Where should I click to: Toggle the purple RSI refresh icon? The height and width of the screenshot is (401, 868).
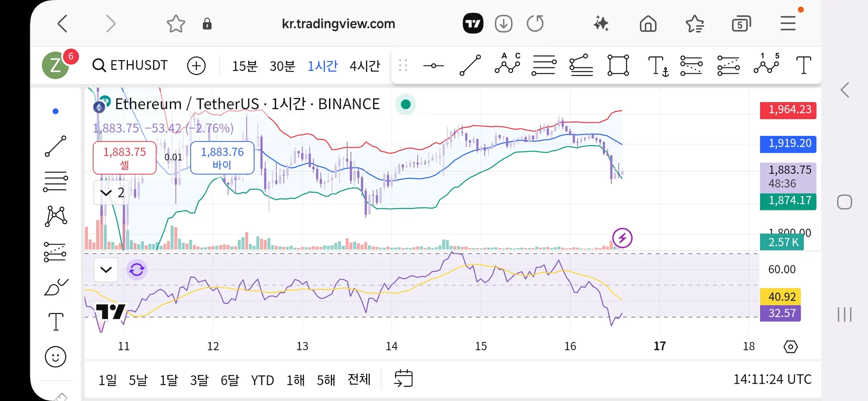(137, 270)
